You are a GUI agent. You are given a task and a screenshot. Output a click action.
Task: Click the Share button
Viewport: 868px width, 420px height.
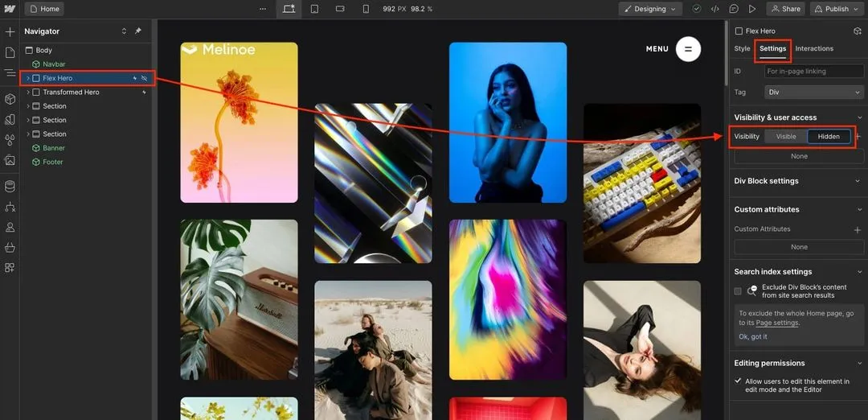(785, 9)
